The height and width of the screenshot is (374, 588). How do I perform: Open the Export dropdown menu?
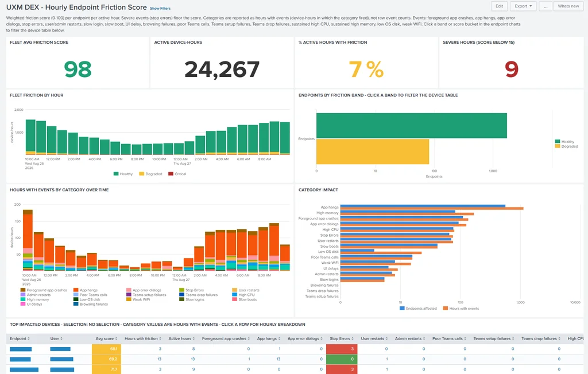pos(523,6)
